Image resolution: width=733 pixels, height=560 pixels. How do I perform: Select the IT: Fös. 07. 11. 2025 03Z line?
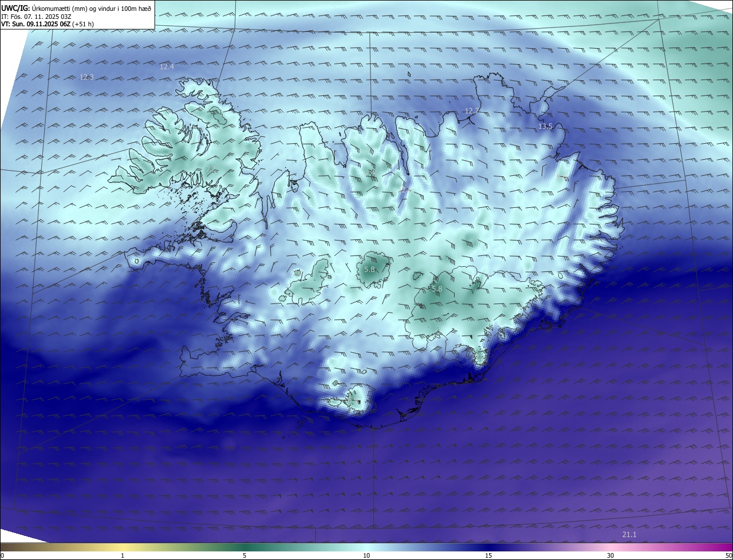point(37,16)
